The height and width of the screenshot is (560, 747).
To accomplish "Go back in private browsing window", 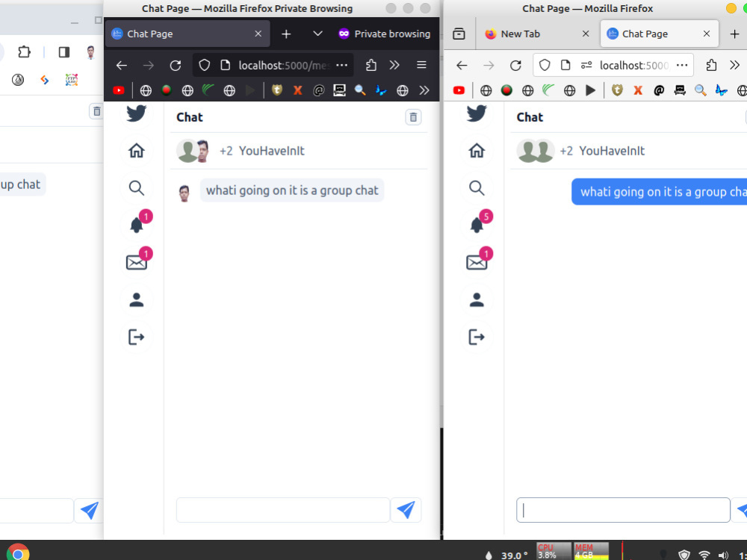I will click(x=122, y=65).
